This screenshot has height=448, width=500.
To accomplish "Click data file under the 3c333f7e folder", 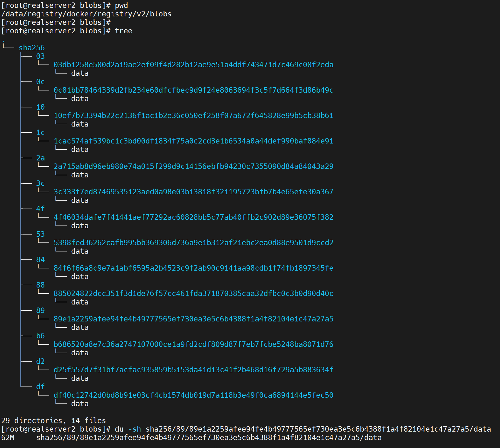I will tap(80, 200).
